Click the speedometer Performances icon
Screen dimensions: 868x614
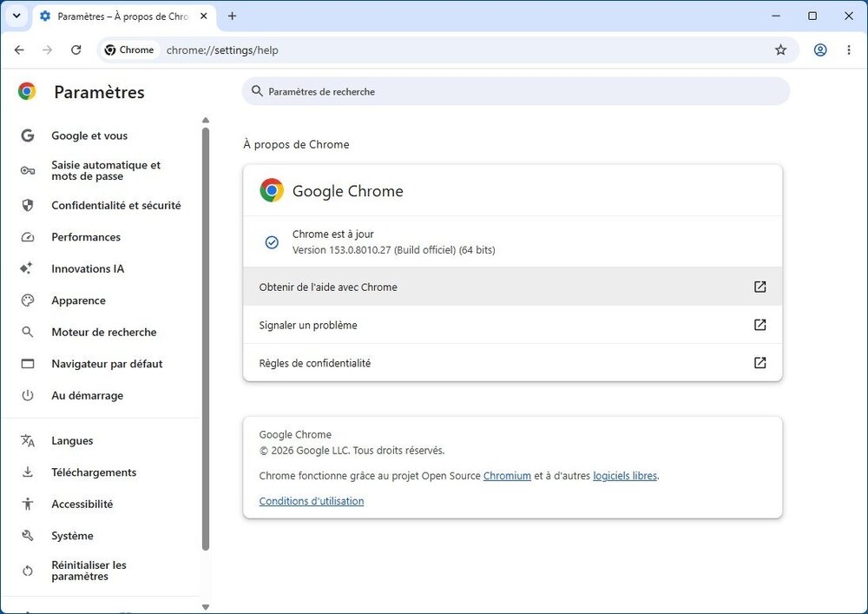pos(28,237)
